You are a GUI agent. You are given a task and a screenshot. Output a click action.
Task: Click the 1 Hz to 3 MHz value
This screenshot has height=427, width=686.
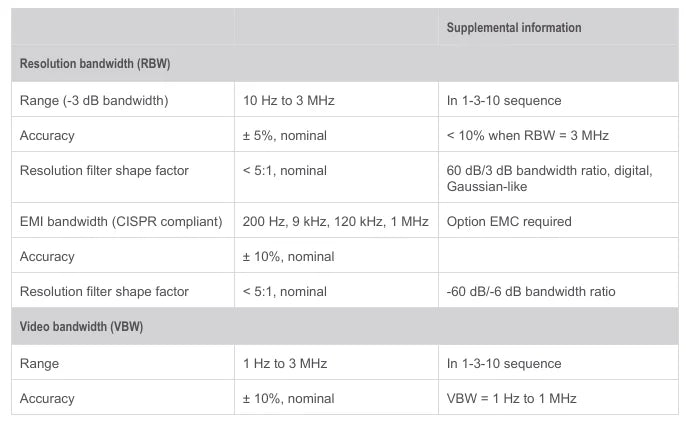285,363
